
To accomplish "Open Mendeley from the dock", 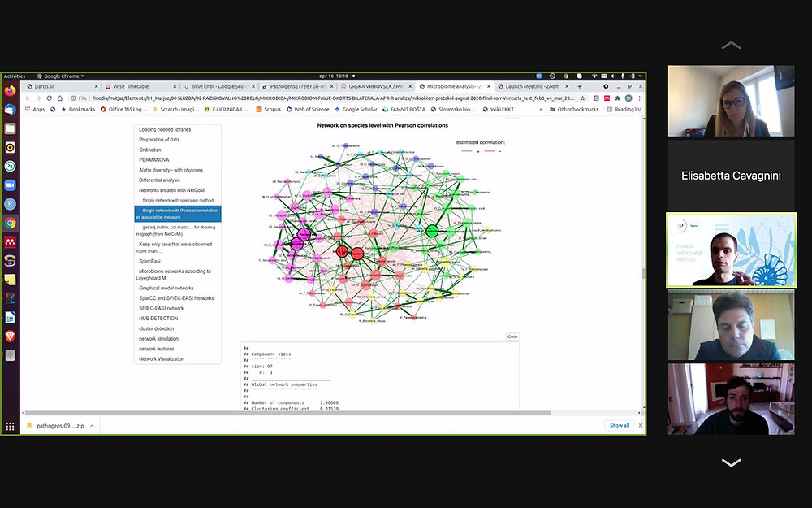I will click(10, 242).
